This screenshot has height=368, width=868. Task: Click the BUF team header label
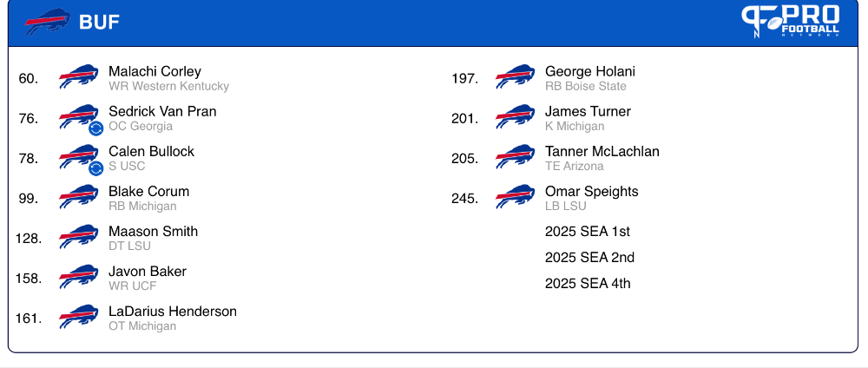pyautogui.click(x=99, y=23)
